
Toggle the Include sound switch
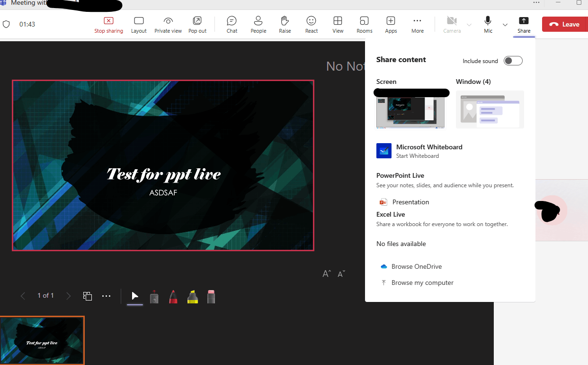point(513,61)
